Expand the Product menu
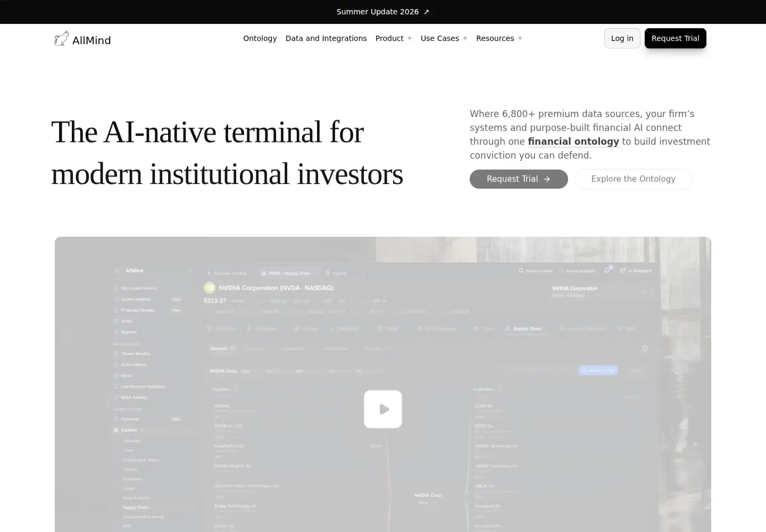766x532 pixels. coord(394,38)
